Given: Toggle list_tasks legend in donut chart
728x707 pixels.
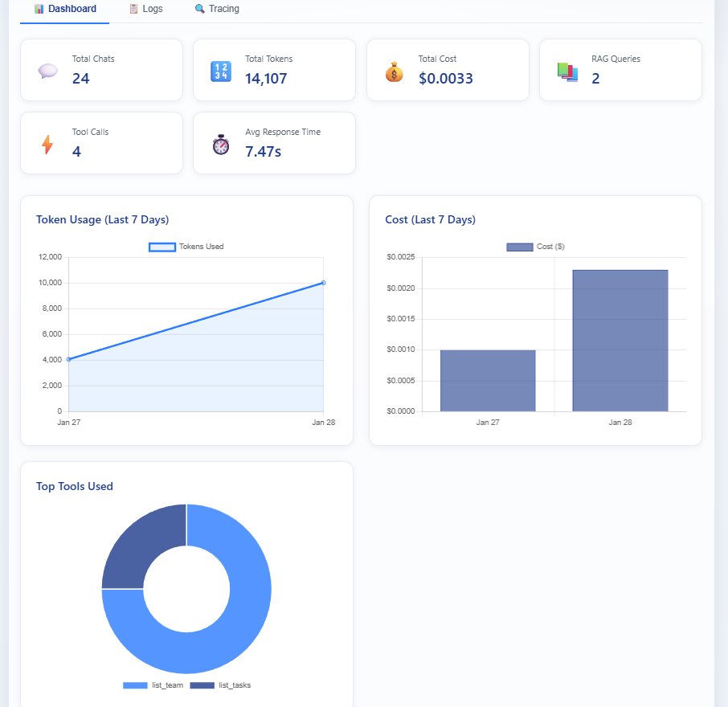Looking at the screenshot, I should (220, 685).
